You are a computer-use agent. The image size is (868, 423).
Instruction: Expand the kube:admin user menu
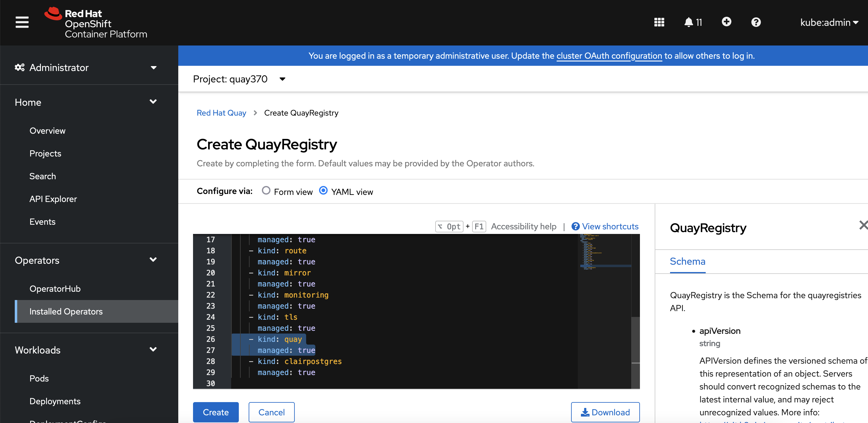(x=829, y=22)
